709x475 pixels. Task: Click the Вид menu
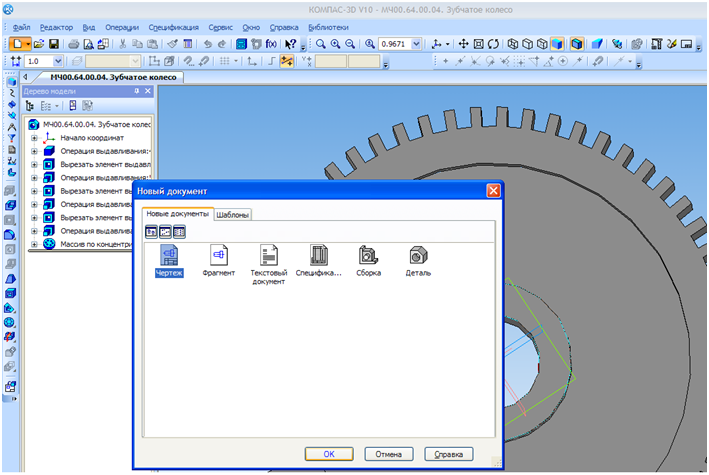coord(89,27)
